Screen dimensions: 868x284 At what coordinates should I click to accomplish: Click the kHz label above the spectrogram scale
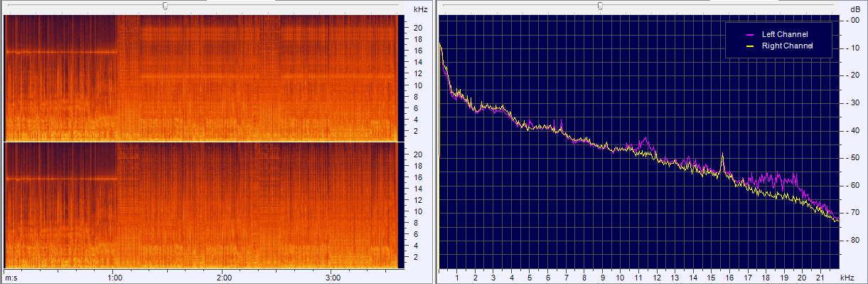(x=420, y=9)
